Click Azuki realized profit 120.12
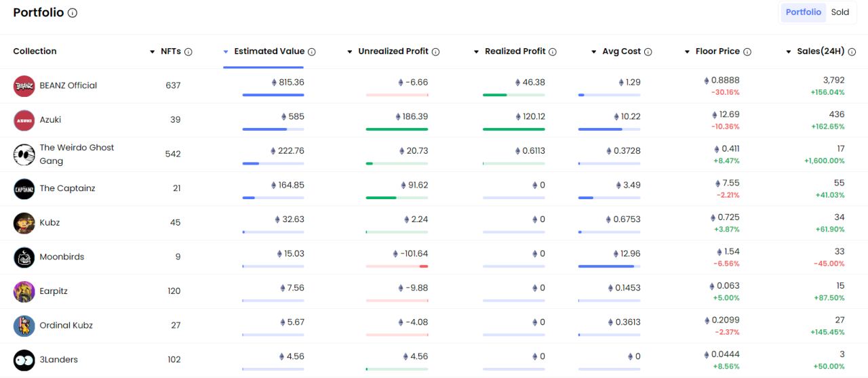868x378 pixels. [530, 117]
